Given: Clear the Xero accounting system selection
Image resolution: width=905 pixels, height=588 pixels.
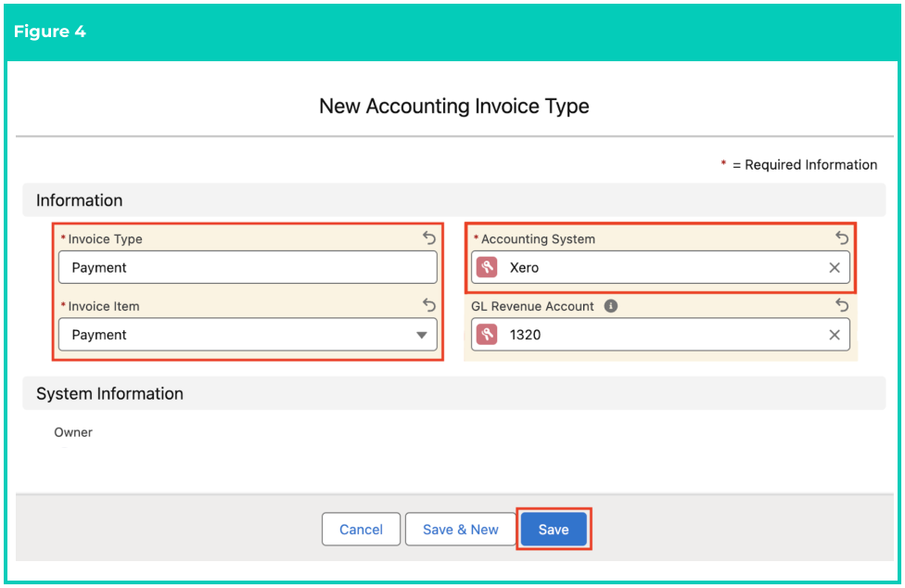Looking at the screenshot, I should click(834, 268).
